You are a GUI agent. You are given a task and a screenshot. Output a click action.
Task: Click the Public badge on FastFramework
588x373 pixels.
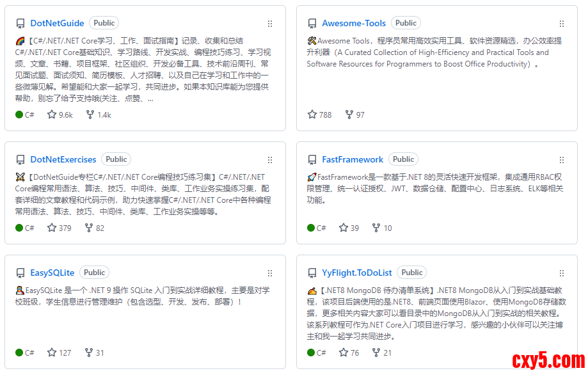(403, 159)
